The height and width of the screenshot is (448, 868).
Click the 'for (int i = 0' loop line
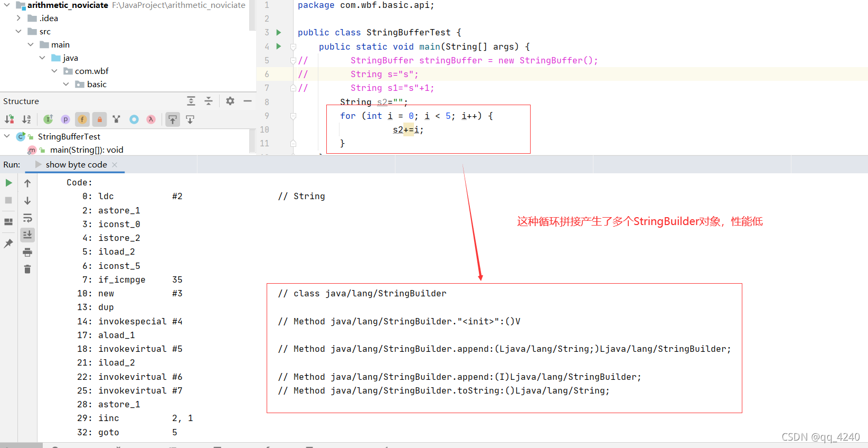point(417,116)
